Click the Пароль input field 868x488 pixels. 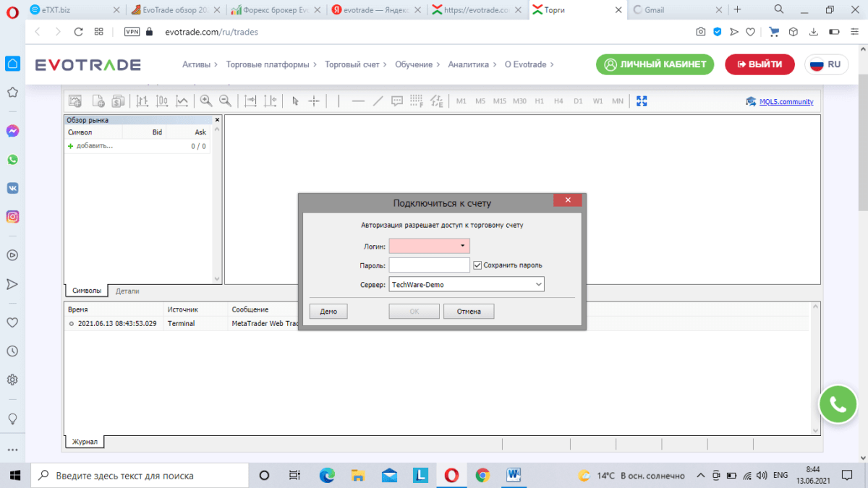coord(429,265)
